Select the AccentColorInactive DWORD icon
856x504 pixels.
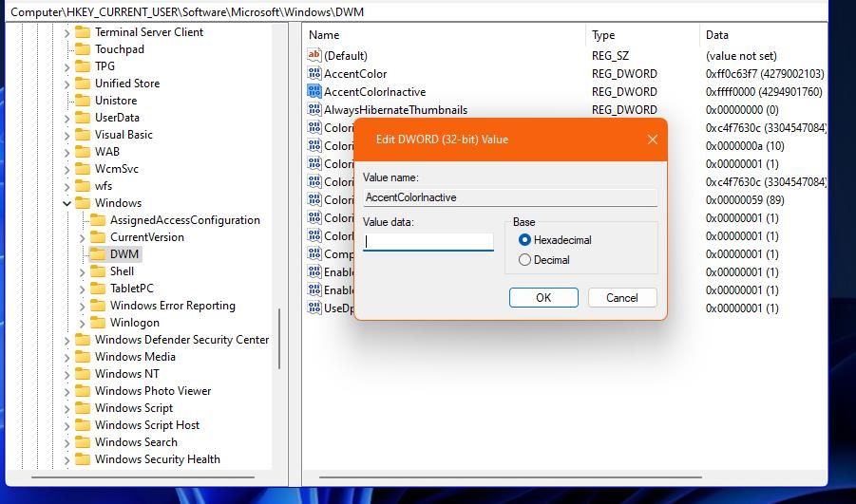pos(314,91)
